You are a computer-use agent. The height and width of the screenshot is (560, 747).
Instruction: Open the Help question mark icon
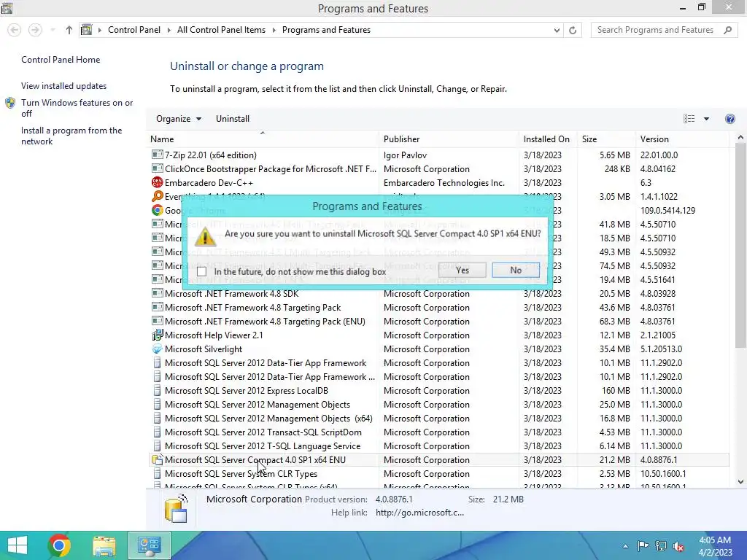tap(729, 119)
